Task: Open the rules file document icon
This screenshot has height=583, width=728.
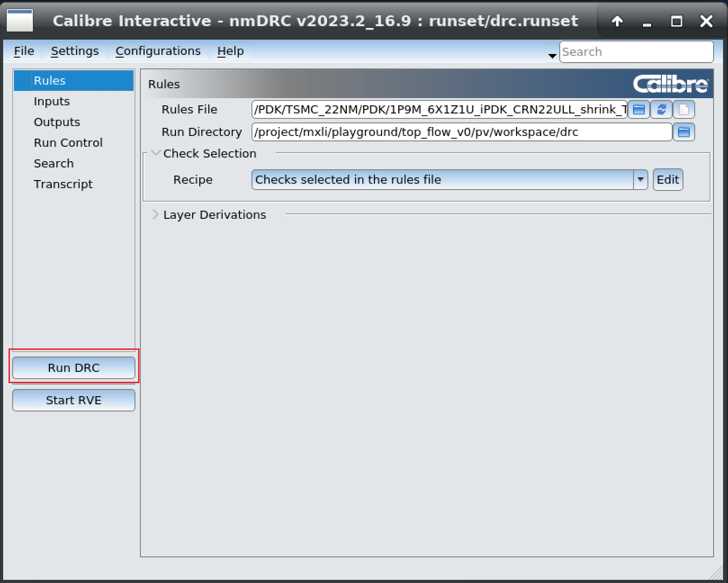Action: 683,109
